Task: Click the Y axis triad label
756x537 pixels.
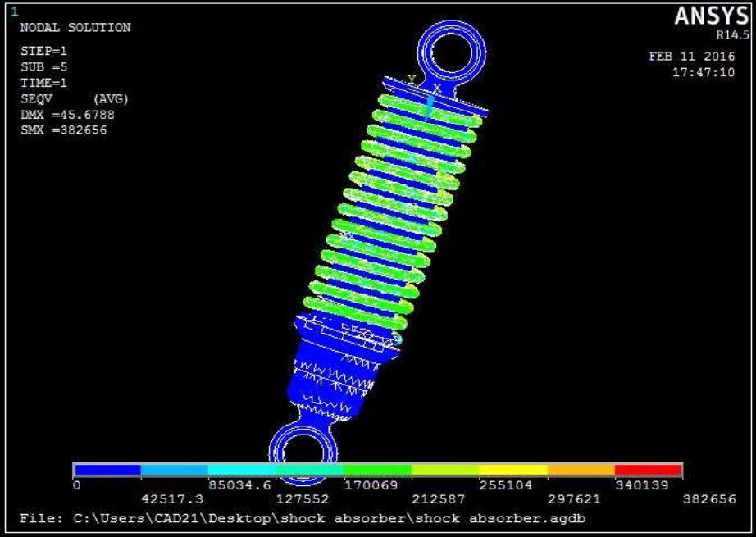Action: [412, 80]
